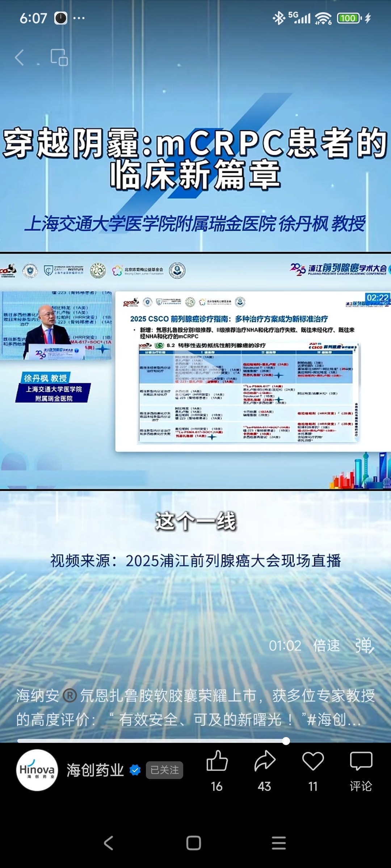Viewport: 391px width, 868px height.
Task: Tap the video progress bar track
Action: pyautogui.click(x=195, y=741)
